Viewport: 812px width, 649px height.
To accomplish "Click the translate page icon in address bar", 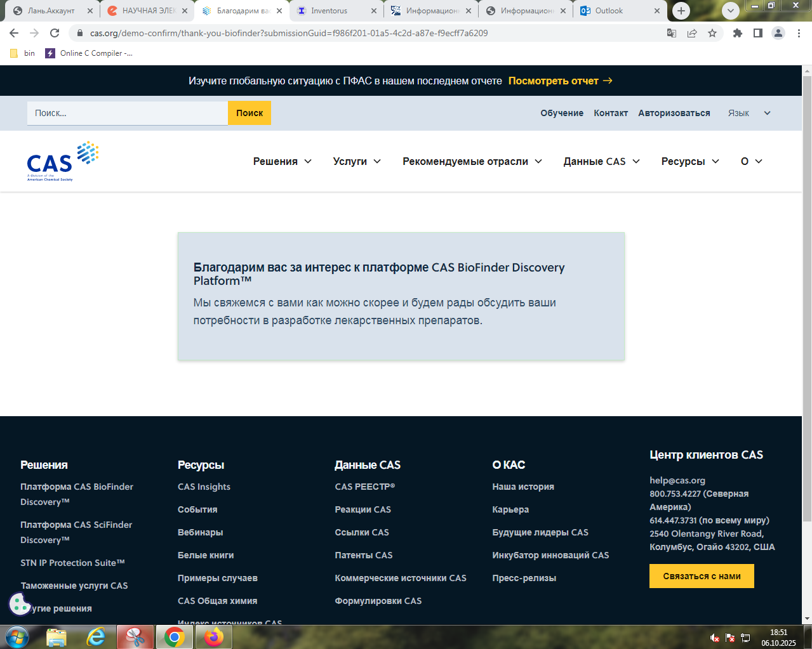I will coord(672,33).
